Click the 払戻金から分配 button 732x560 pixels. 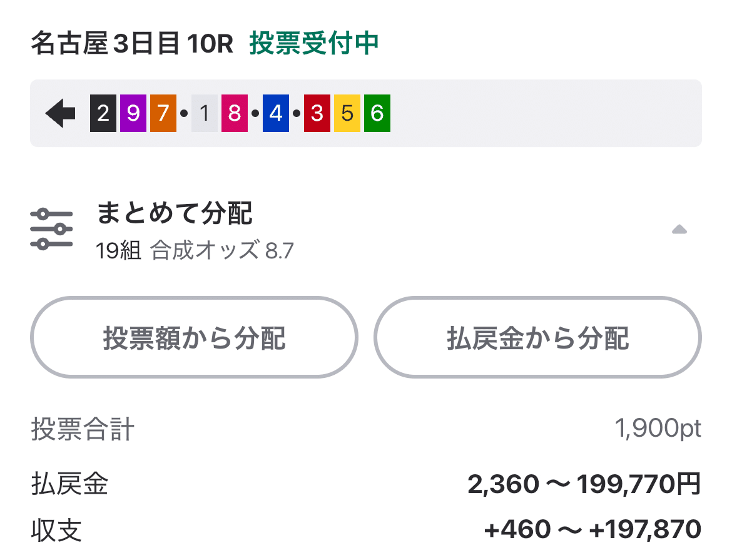(x=538, y=337)
